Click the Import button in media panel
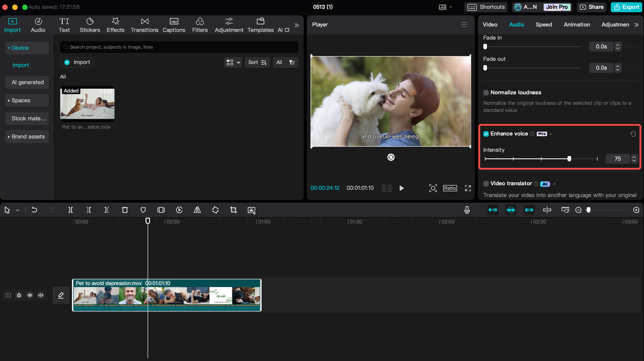 pos(77,62)
